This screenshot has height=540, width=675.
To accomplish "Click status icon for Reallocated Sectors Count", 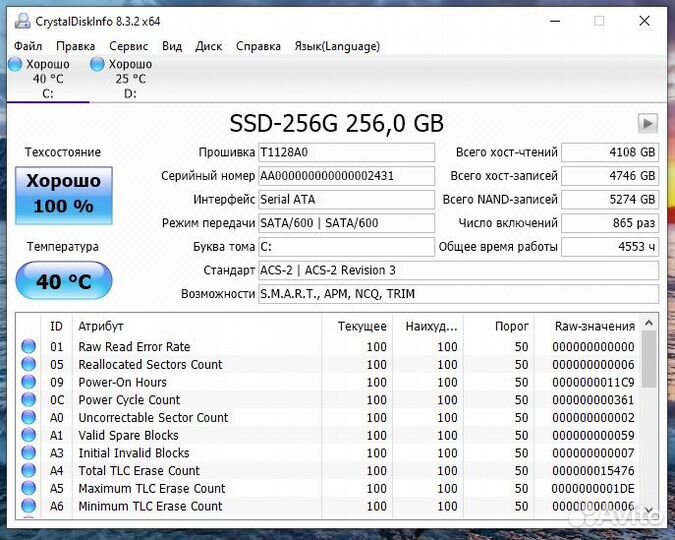I will click(x=28, y=364).
